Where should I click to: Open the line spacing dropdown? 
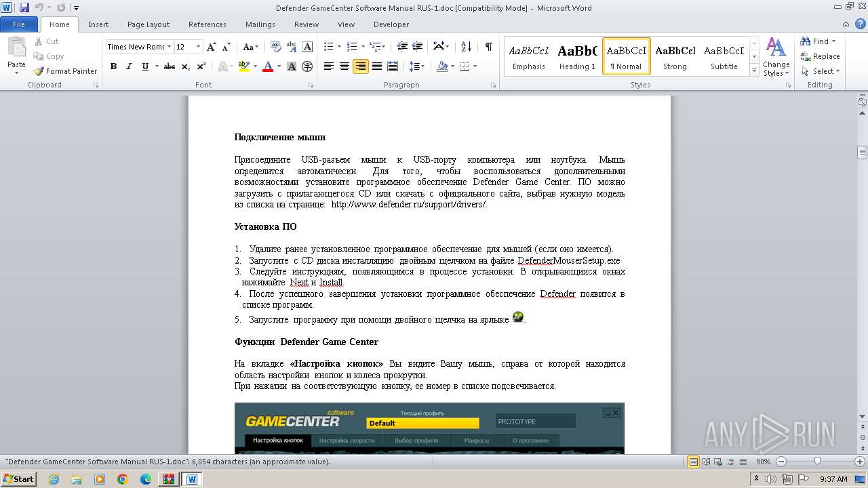point(417,66)
